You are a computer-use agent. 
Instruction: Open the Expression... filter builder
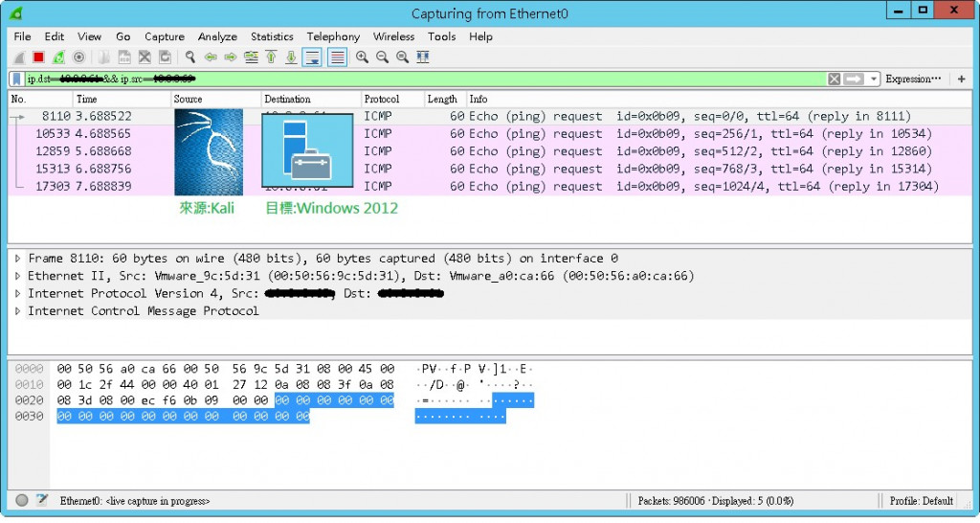click(912, 79)
